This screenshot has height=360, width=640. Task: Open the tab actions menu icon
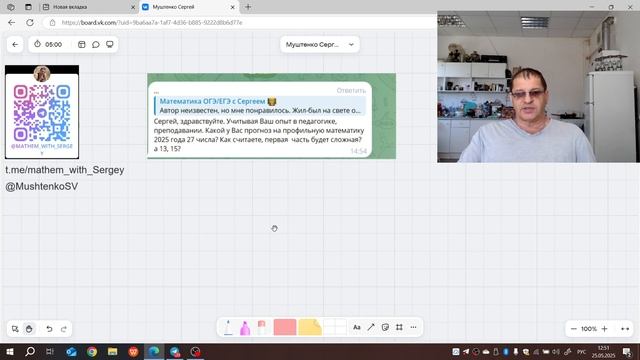tap(28, 7)
